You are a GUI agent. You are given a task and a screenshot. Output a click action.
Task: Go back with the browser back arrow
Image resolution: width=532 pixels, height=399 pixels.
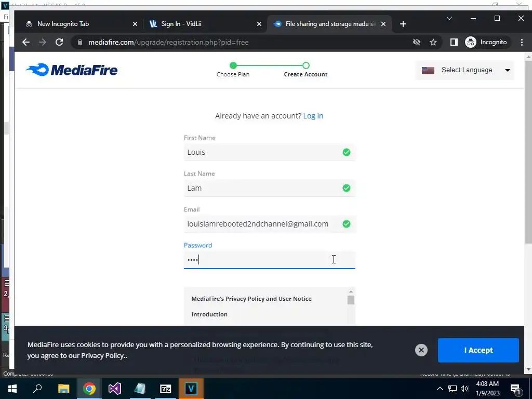26,42
